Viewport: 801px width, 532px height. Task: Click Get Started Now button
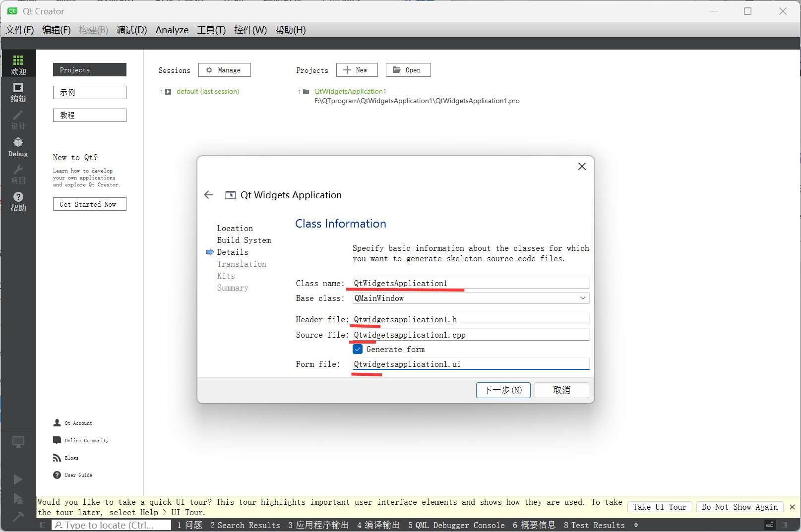coord(90,204)
